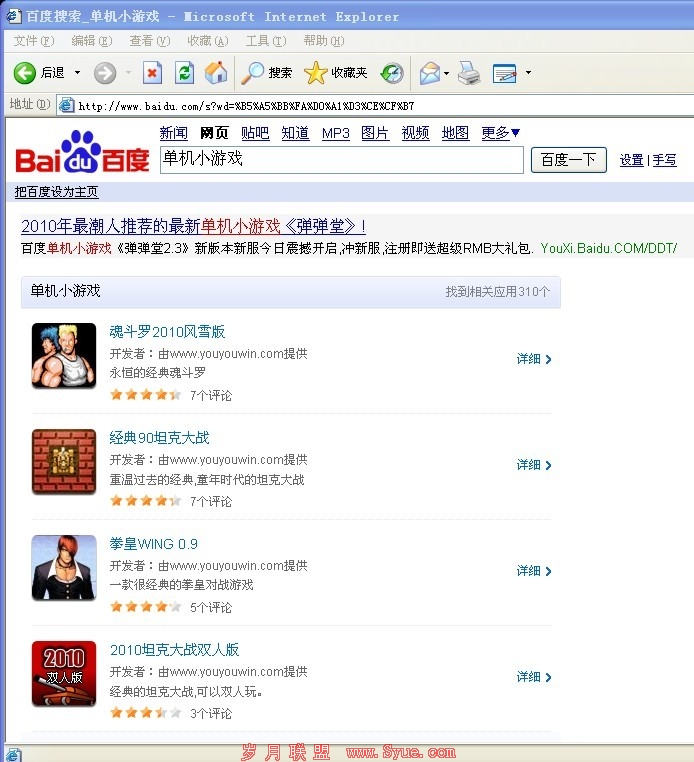Click the Forward arrow button
Screen dimensions: 694x762
104,73
